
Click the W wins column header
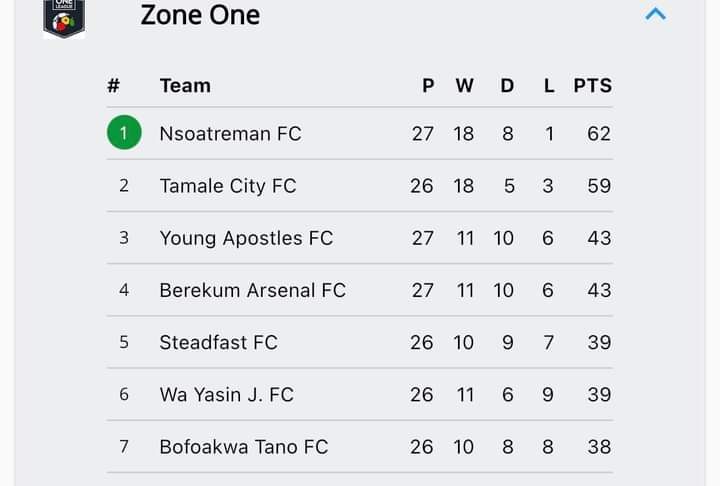click(x=465, y=85)
